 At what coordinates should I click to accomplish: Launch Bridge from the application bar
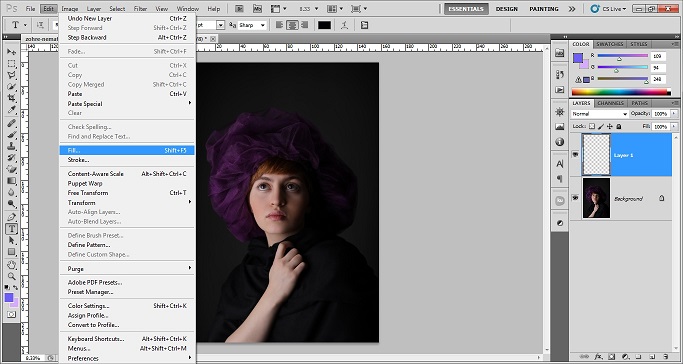(x=239, y=8)
